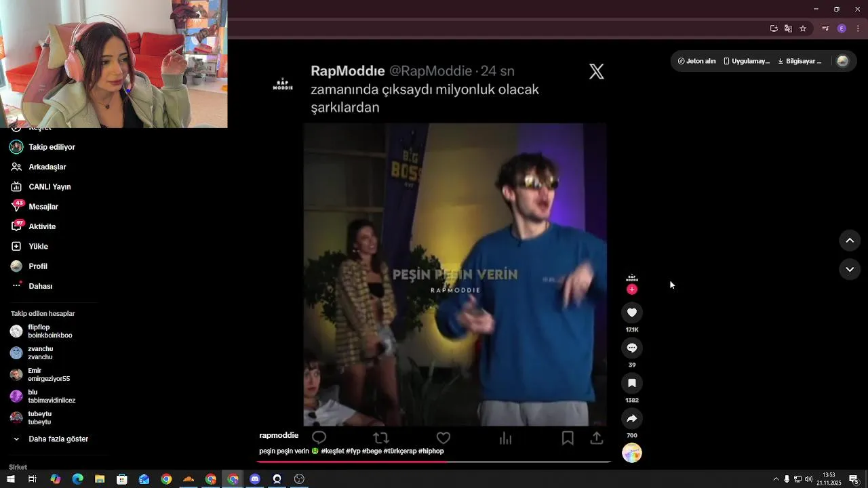Click the Bilgisayar download button
This screenshot has height=488, width=868.
tap(800, 61)
